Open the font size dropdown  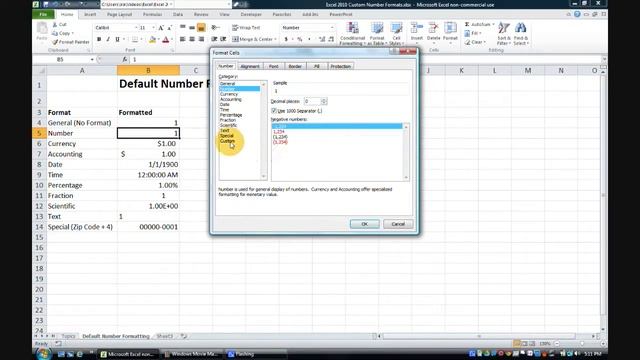tap(153, 28)
